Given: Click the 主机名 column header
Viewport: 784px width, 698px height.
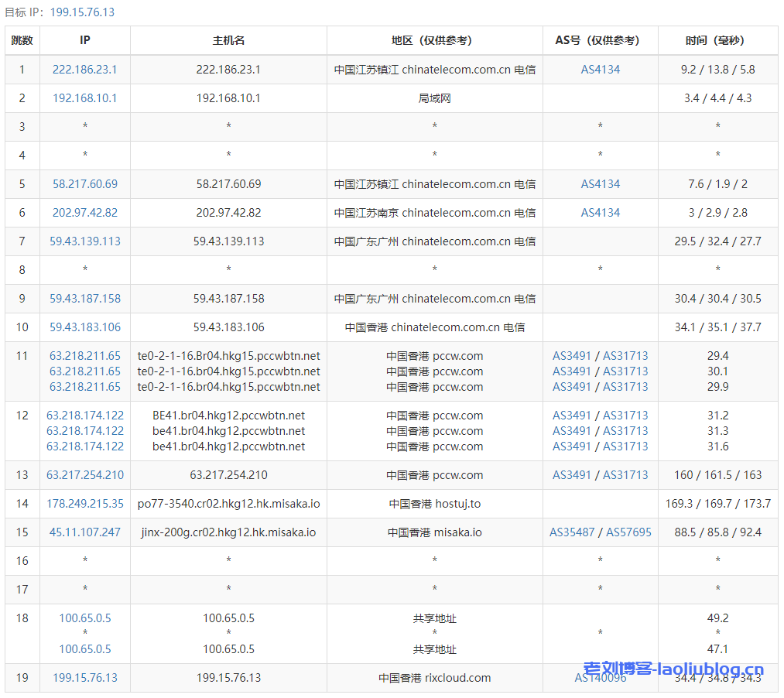Looking at the screenshot, I should (x=228, y=40).
